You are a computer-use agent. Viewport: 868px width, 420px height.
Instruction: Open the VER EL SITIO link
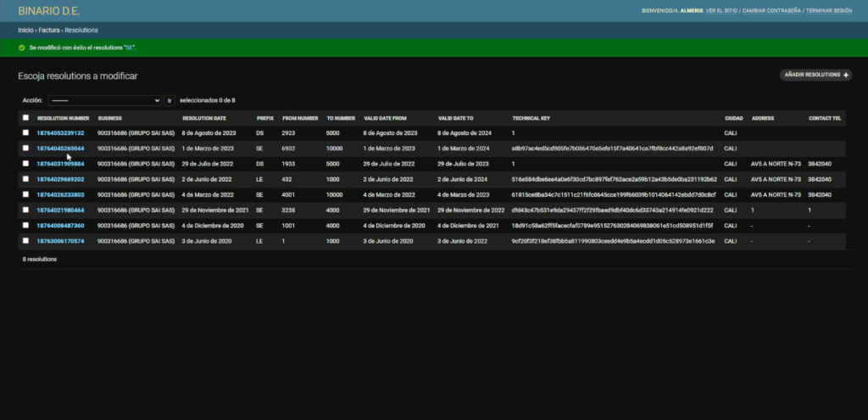tap(721, 11)
